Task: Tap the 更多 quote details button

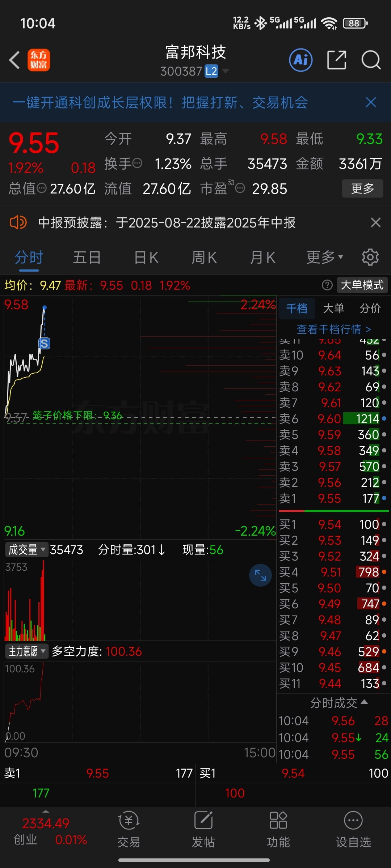Action: pos(362,188)
